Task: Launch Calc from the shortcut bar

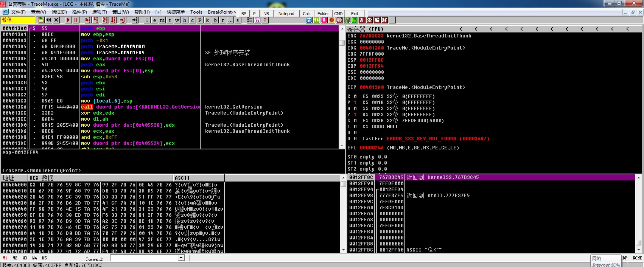Action: pos(307,14)
